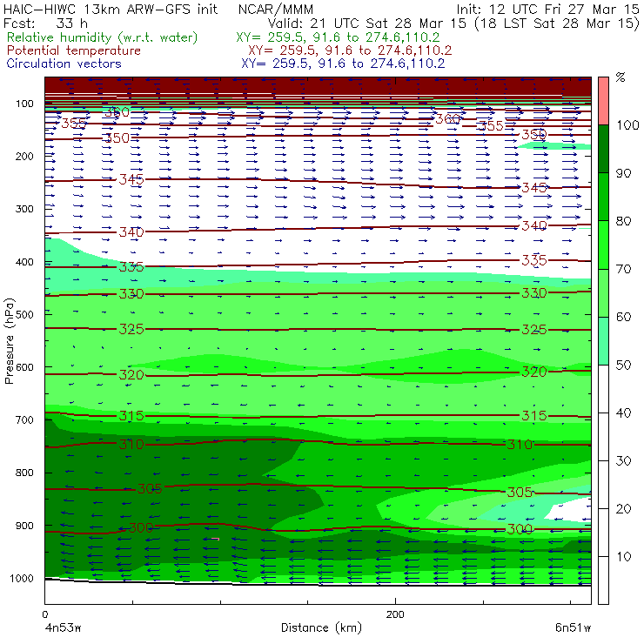The image size is (644, 644).
Task: Click the pressure axis '500' label
Action: [x=24, y=314]
